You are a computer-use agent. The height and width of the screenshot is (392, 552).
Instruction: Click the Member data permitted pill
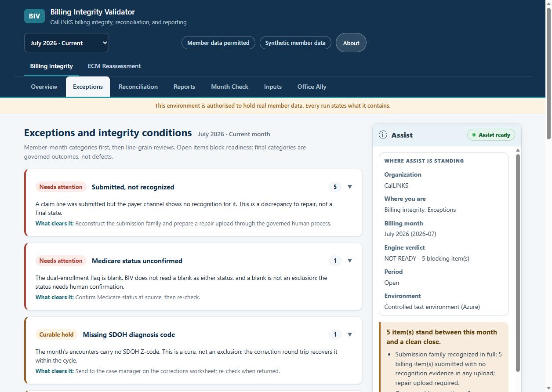[x=218, y=43]
